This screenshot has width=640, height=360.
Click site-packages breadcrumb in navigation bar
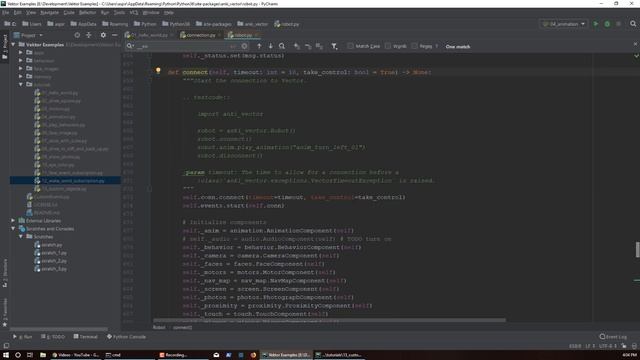[x=213, y=24]
